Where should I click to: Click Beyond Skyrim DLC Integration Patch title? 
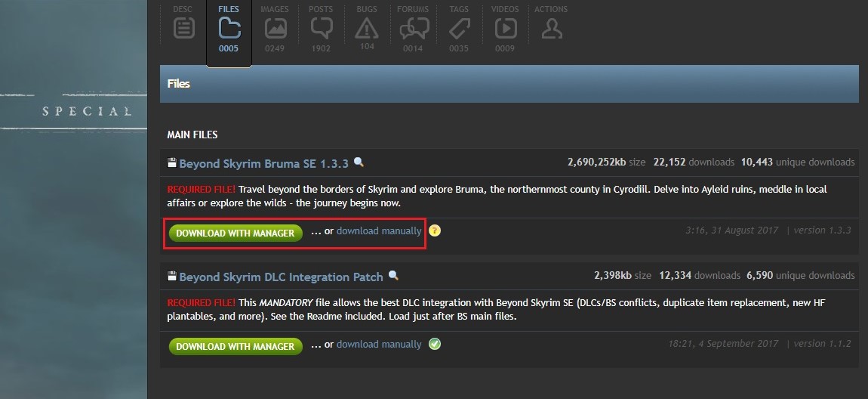point(282,277)
